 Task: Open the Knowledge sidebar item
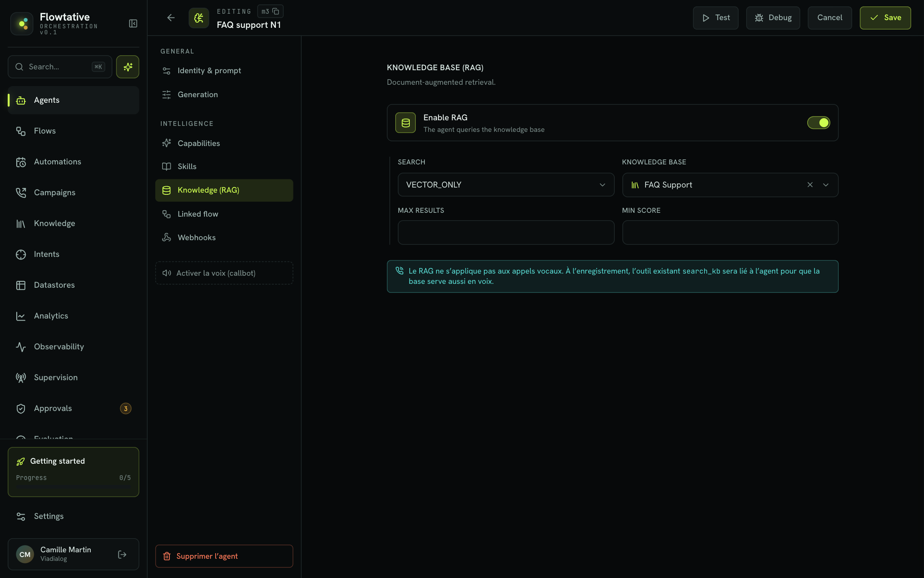coord(74,223)
